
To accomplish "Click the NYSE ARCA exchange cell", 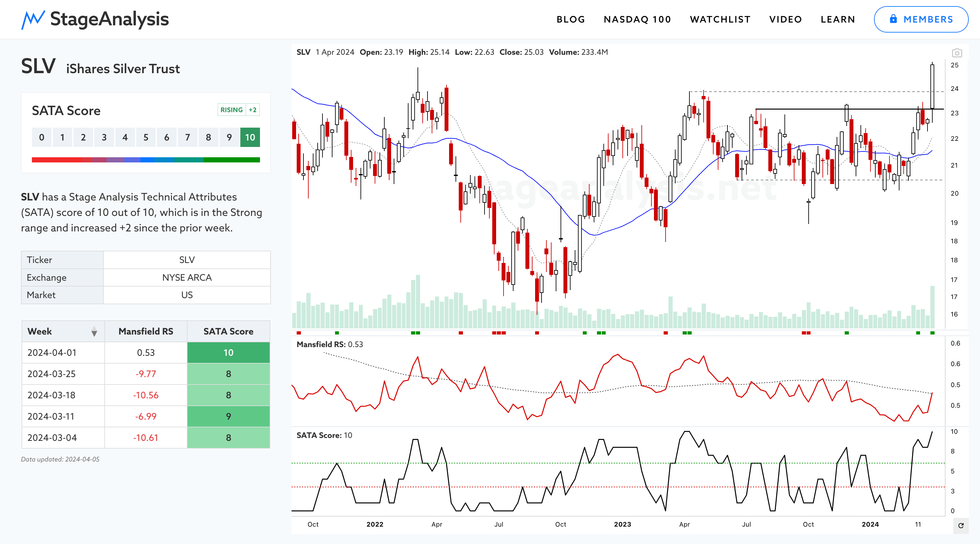I will [187, 277].
